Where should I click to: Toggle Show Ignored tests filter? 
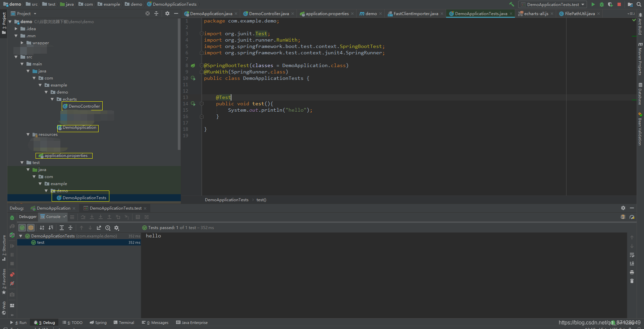point(31,228)
